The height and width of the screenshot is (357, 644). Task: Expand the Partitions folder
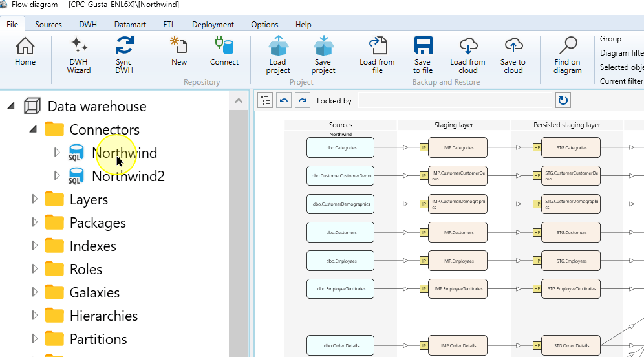coord(34,338)
